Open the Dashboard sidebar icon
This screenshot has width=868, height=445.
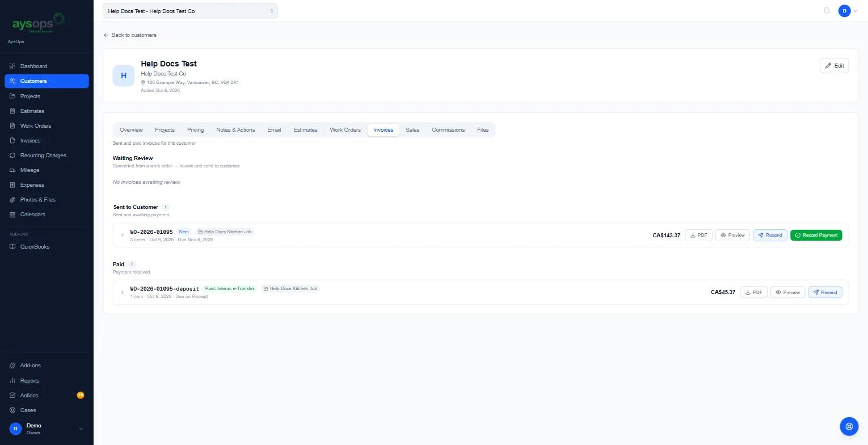click(x=12, y=66)
